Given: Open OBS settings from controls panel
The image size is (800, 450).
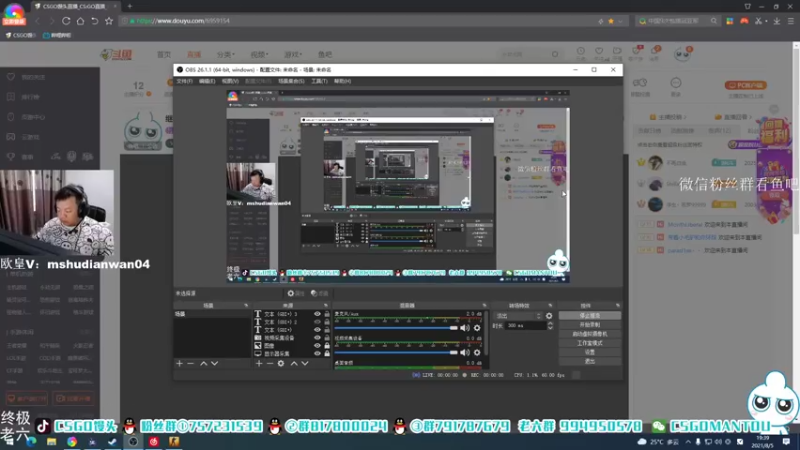Looking at the screenshot, I should (x=590, y=352).
